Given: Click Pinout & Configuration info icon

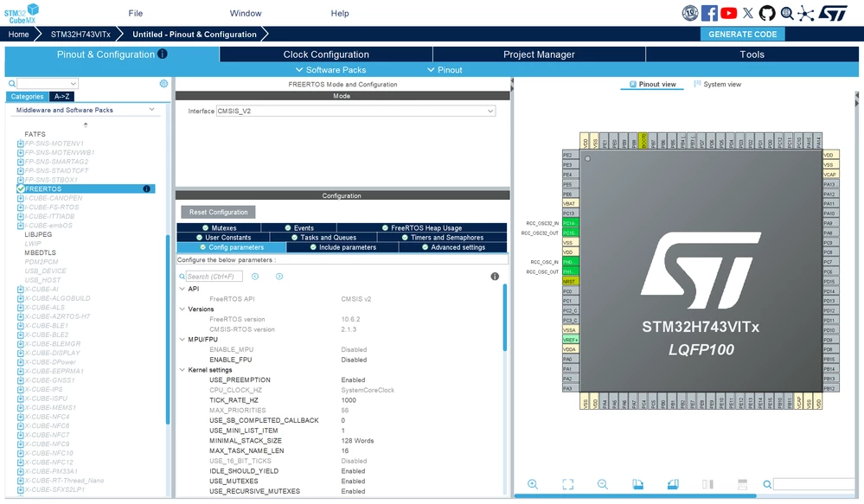Looking at the screenshot, I should [162, 54].
